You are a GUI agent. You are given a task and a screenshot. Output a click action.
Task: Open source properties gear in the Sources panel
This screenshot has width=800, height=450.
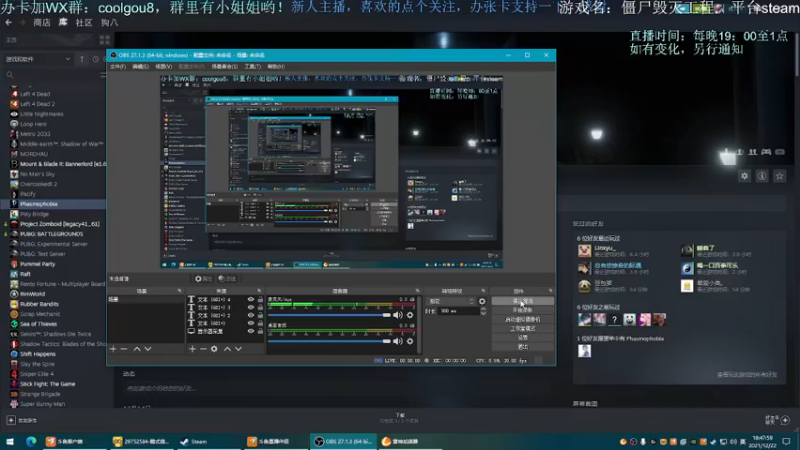pyautogui.click(x=214, y=349)
